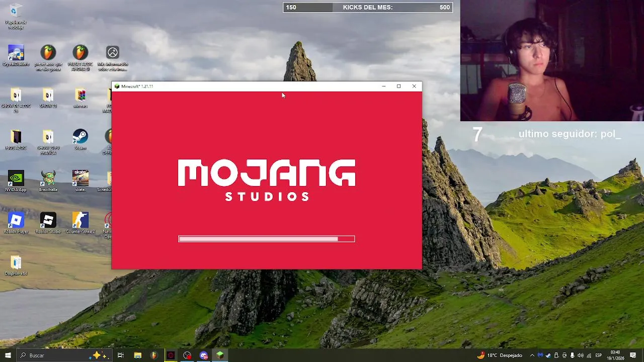Minimize the Minecraft window

pyautogui.click(x=383, y=86)
